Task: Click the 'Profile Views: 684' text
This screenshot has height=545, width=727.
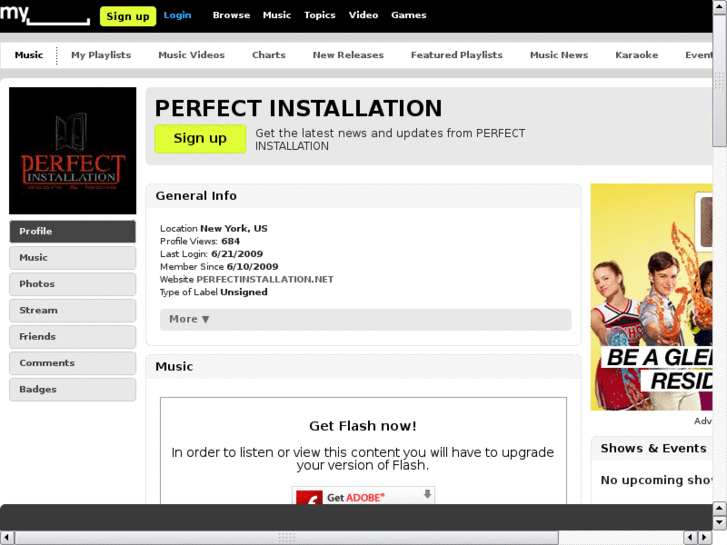Action: pyautogui.click(x=200, y=241)
